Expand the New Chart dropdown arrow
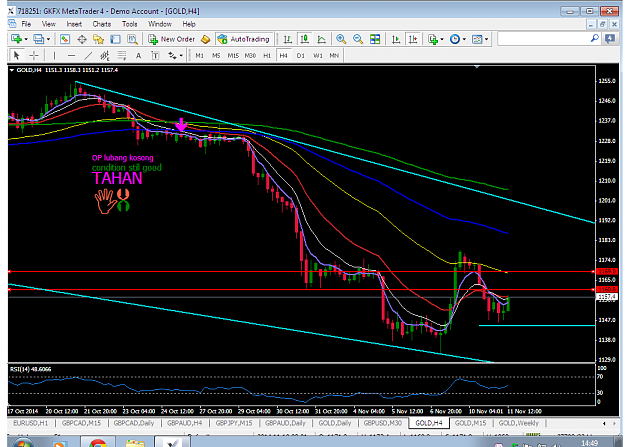625x447 pixels. (x=26, y=39)
